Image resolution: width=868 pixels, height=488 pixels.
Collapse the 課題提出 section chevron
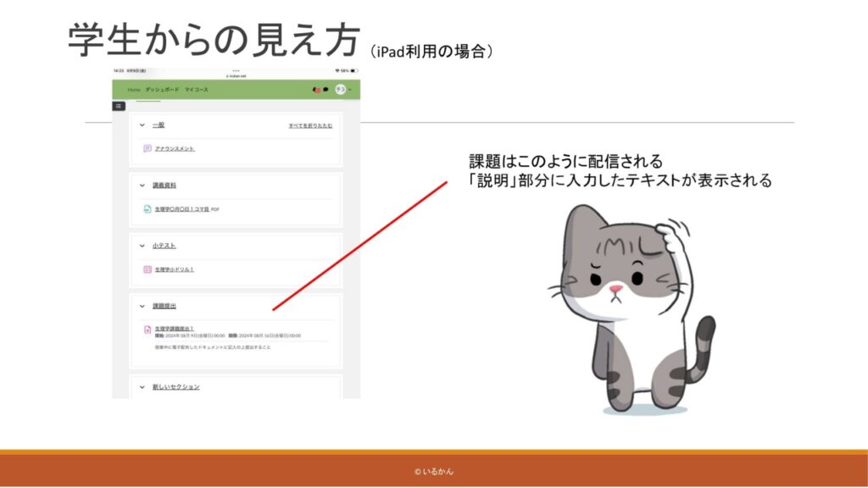point(142,306)
